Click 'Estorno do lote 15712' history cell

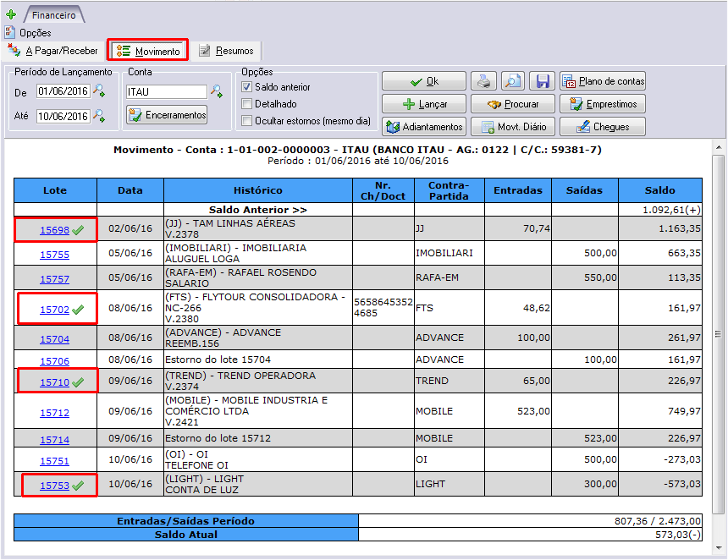click(x=257, y=438)
